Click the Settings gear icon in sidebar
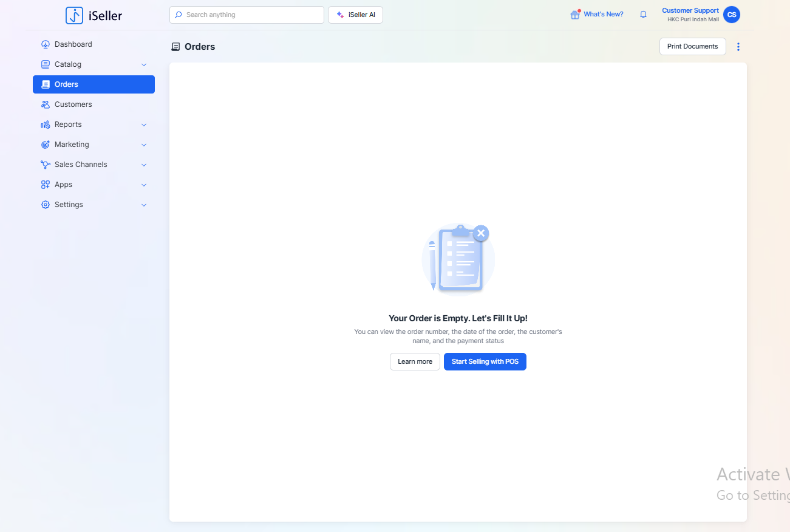The height and width of the screenshot is (532, 790). click(x=46, y=205)
